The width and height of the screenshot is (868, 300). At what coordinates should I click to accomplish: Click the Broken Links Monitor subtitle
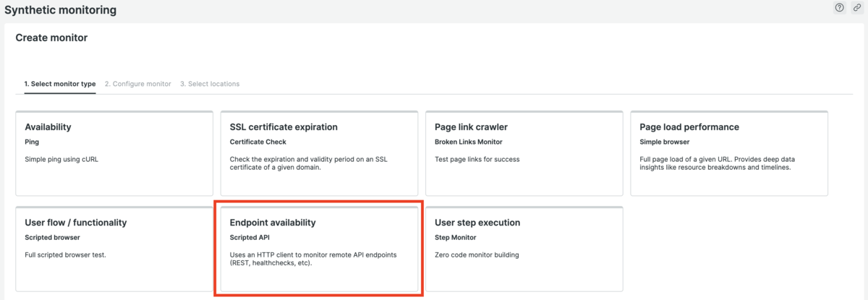[468, 142]
